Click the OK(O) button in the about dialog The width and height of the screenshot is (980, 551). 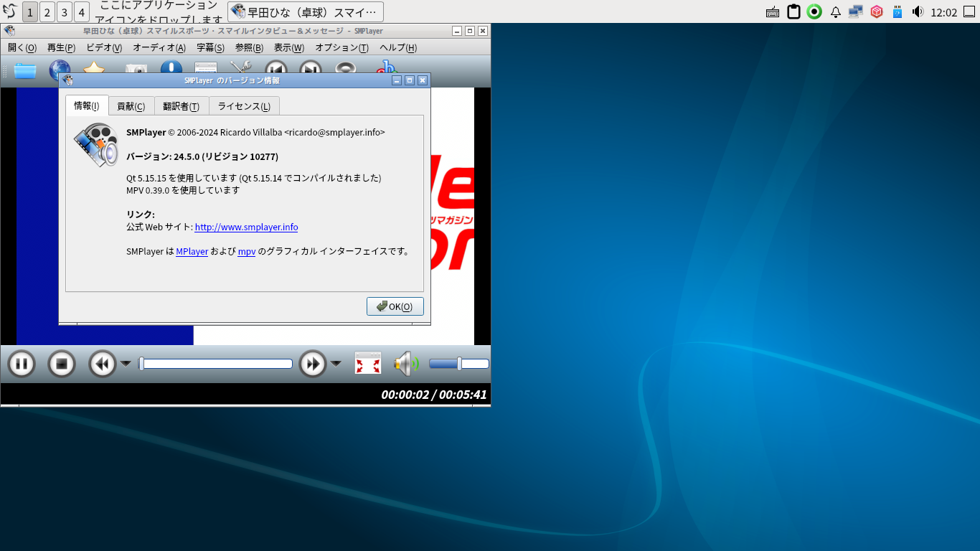click(x=395, y=306)
